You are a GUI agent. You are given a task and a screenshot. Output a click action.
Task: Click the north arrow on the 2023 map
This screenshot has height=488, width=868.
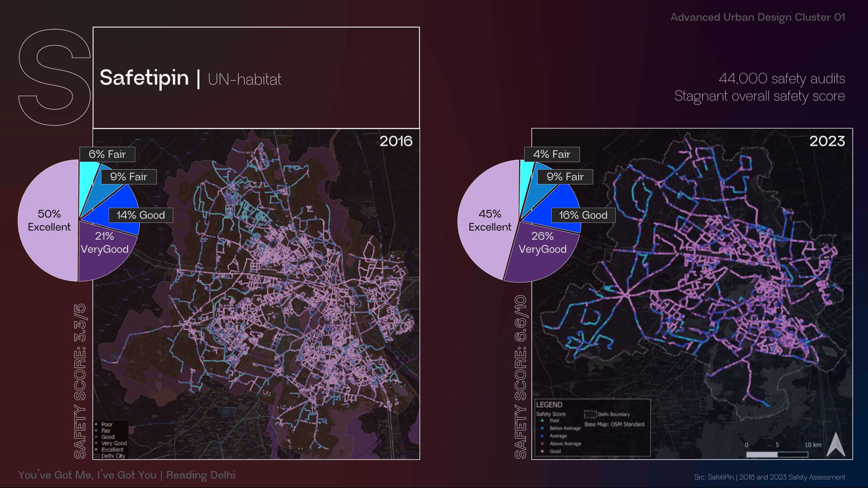pos(835,444)
